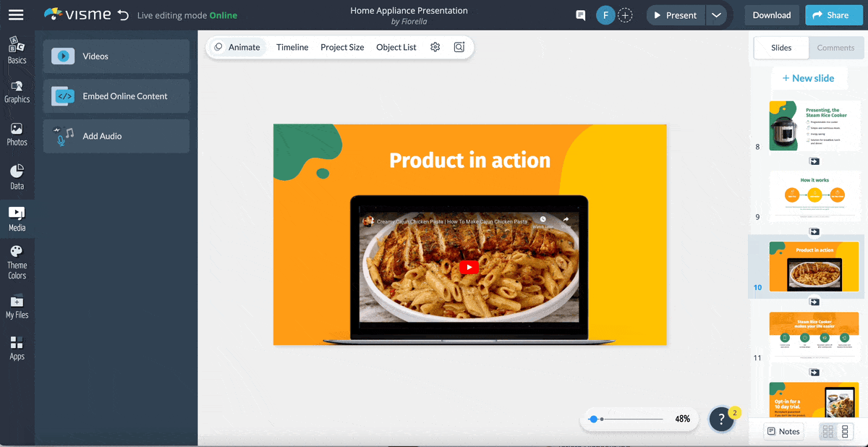868x447 pixels.
Task: Open the Theme Colors panel
Action: pos(17,263)
